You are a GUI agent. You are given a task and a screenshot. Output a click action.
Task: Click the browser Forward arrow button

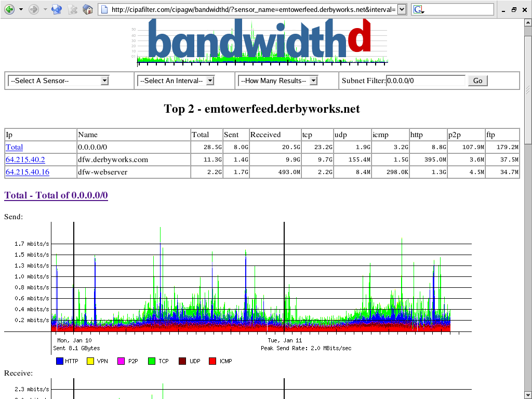(x=34, y=9)
